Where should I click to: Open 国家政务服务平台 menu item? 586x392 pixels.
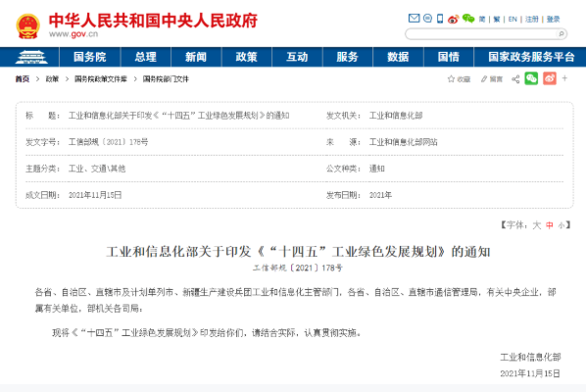point(531,57)
